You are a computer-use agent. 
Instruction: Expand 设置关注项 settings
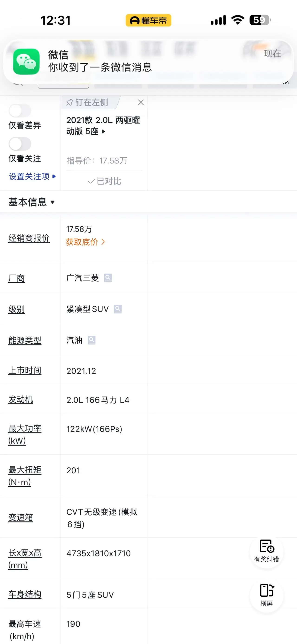(32, 176)
